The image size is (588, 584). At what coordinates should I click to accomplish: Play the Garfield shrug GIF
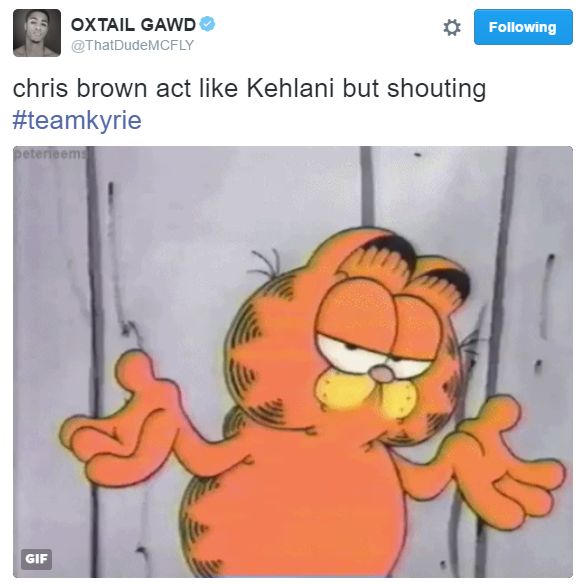293,362
